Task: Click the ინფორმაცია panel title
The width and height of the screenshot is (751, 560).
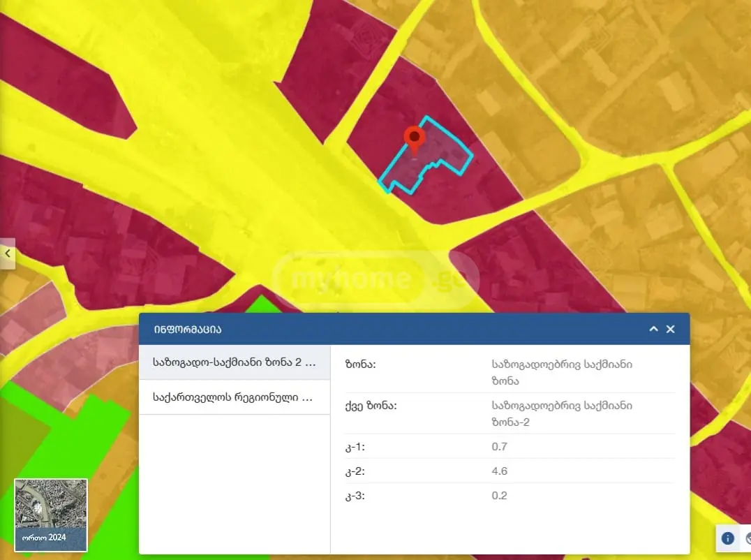Action: point(188,330)
